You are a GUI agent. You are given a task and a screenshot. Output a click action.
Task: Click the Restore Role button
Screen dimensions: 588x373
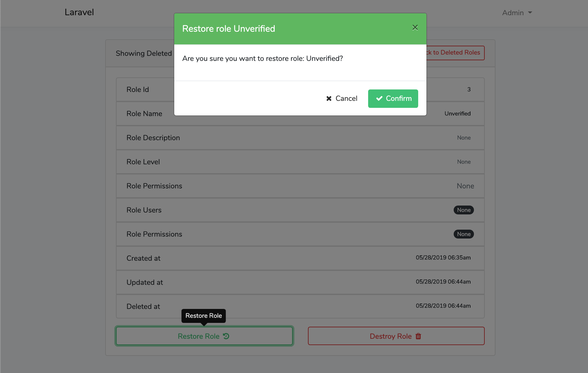pyautogui.click(x=204, y=336)
